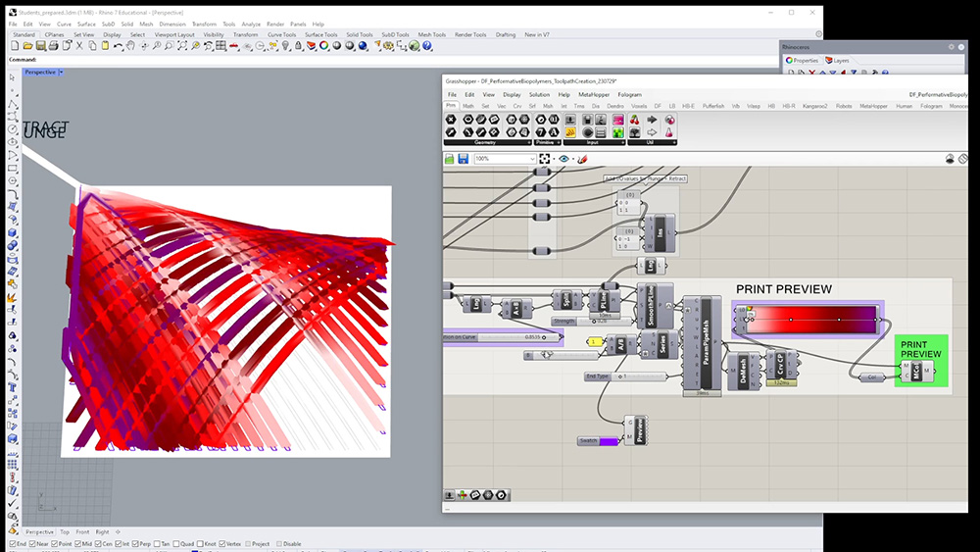Screen dimensions: 980x552
Task: Toggle the Vertex osnap checkbox
Action: click(221, 544)
